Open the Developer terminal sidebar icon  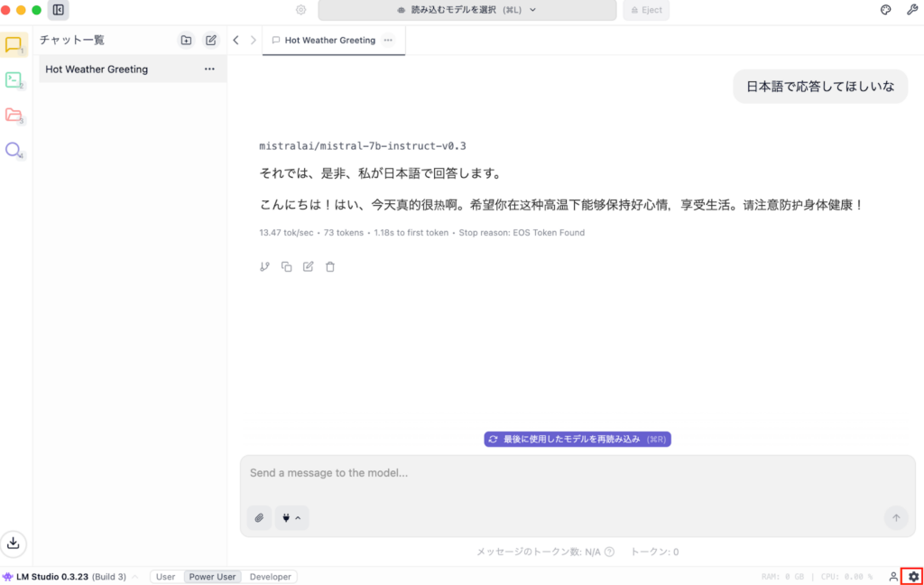tap(14, 79)
